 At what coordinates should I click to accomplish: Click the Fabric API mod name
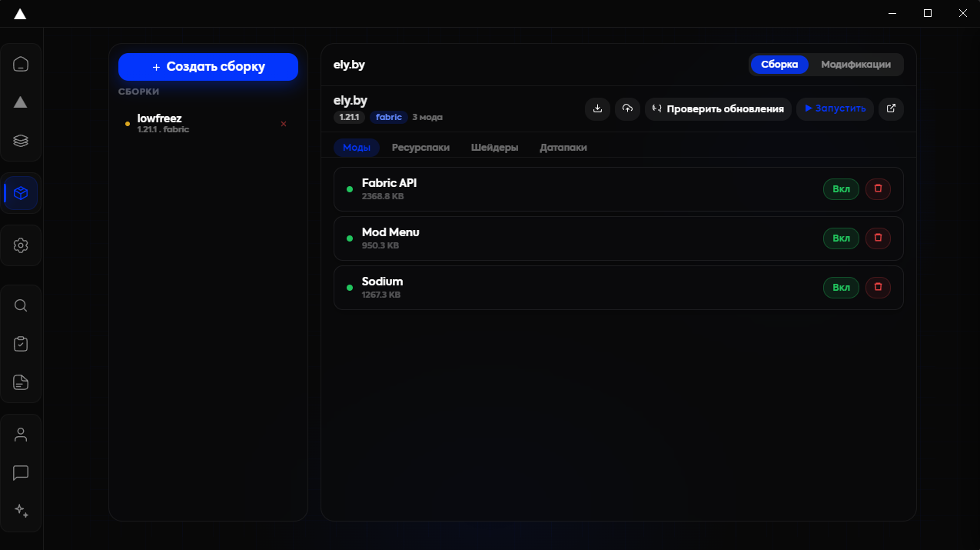(389, 183)
